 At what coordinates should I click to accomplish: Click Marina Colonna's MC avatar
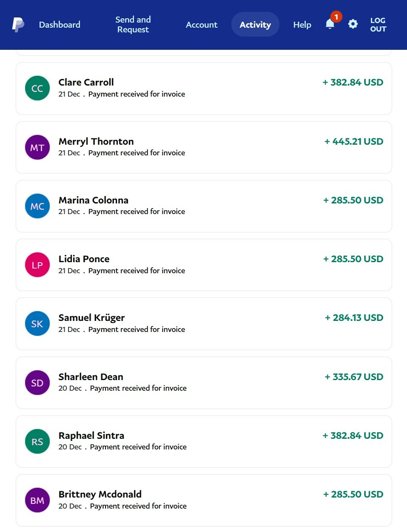coord(37,206)
